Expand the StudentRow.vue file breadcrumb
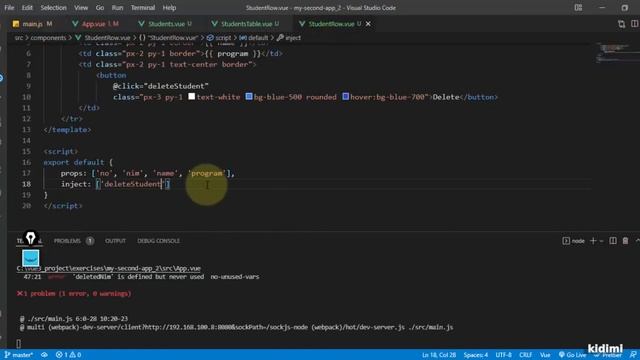 pyautogui.click(x=102, y=38)
